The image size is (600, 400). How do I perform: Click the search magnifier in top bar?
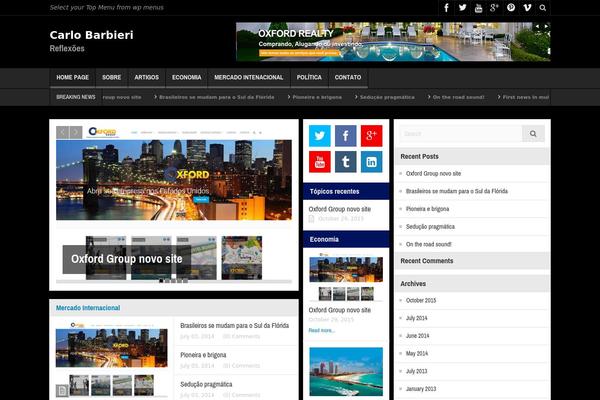[x=543, y=8]
